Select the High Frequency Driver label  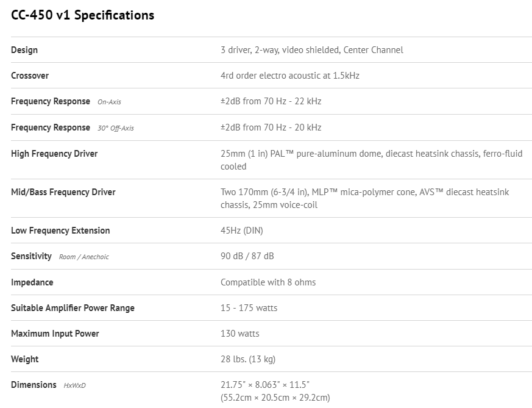[54, 154]
